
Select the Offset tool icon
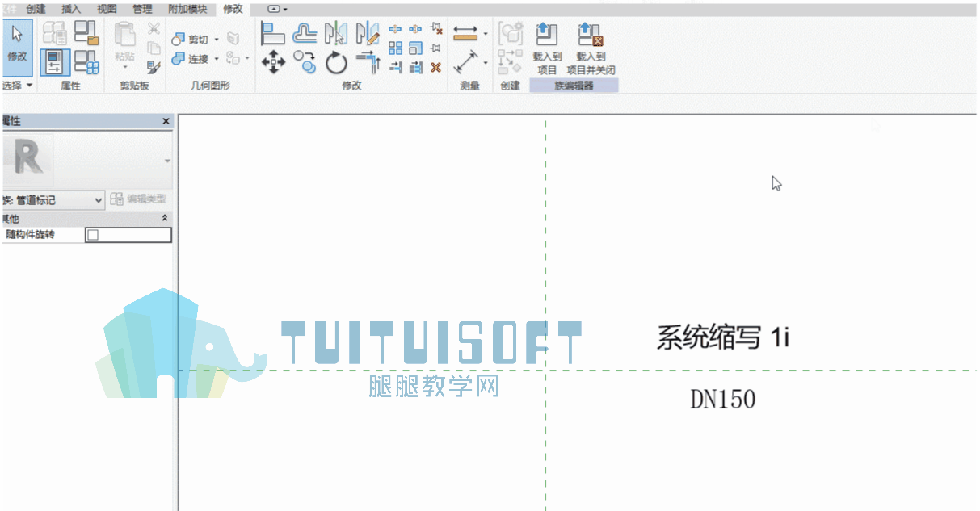tap(305, 34)
